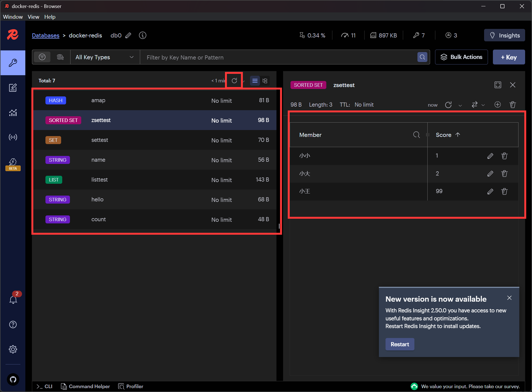Edit the score of member 小小
The width and height of the screenshot is (532, 392).
pos(490,156)
